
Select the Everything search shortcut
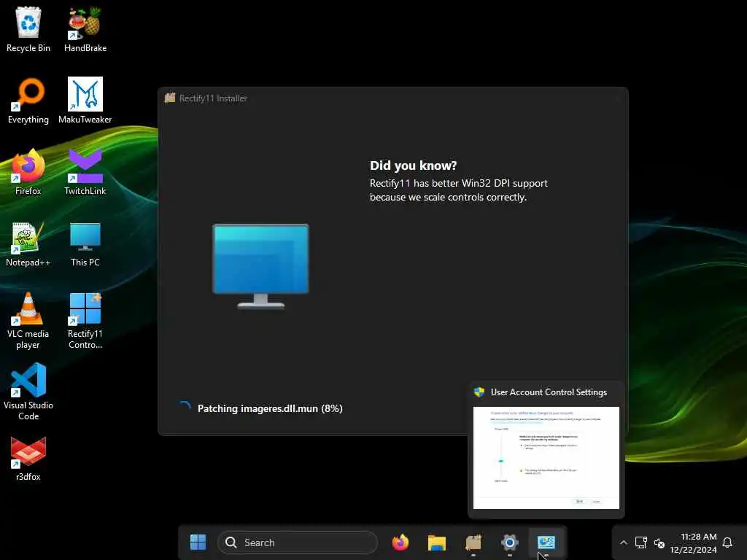click(x=28, y=101)
